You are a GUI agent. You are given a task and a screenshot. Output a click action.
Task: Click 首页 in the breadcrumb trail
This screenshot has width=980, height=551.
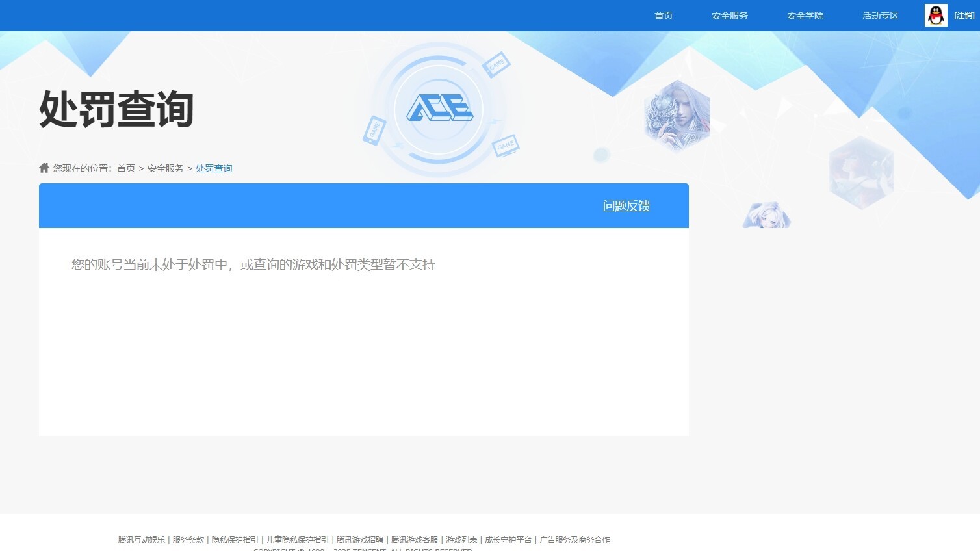126,168
